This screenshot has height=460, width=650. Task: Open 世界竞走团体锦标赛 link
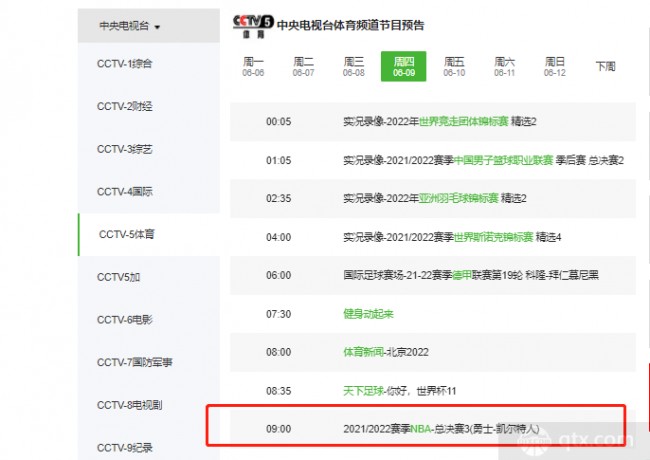(x=463, y=121)
